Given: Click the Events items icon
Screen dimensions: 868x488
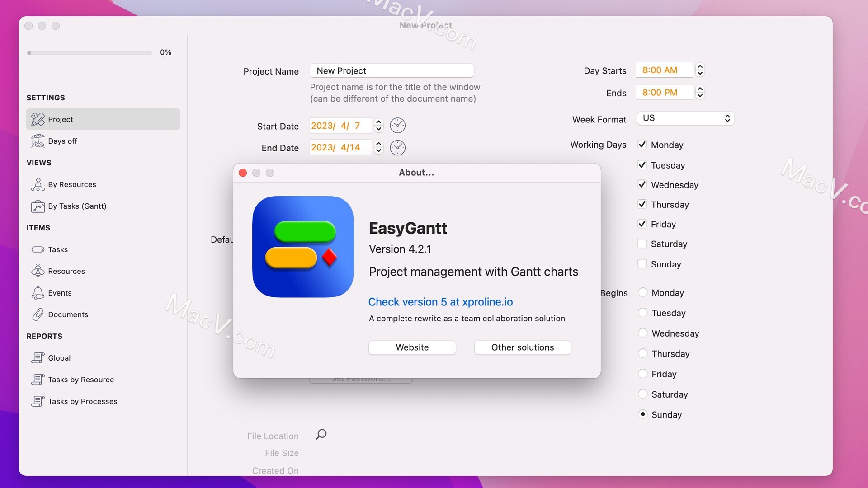Looking at the screenshot, I should coord(37,292).
